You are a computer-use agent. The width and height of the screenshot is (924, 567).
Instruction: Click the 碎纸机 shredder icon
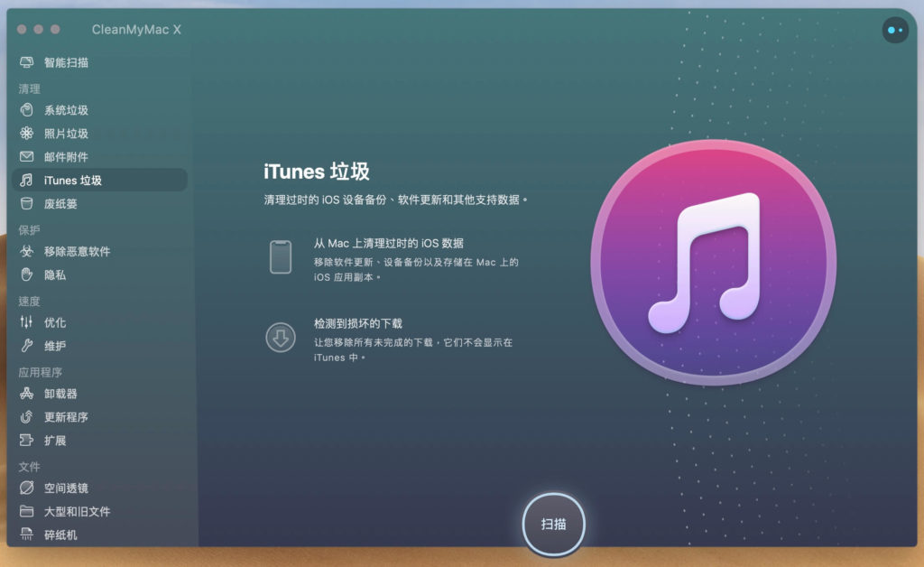click(x=26, y=534)
